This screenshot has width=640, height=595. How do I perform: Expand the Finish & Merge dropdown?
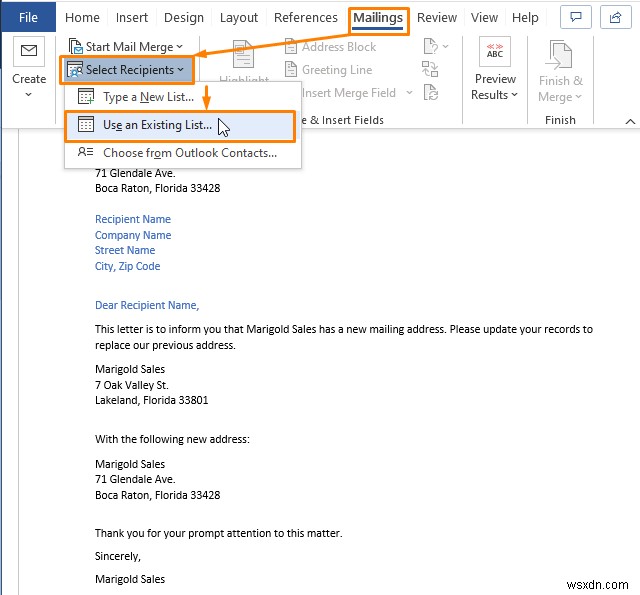pyautogui.click(x=578, y=97)
